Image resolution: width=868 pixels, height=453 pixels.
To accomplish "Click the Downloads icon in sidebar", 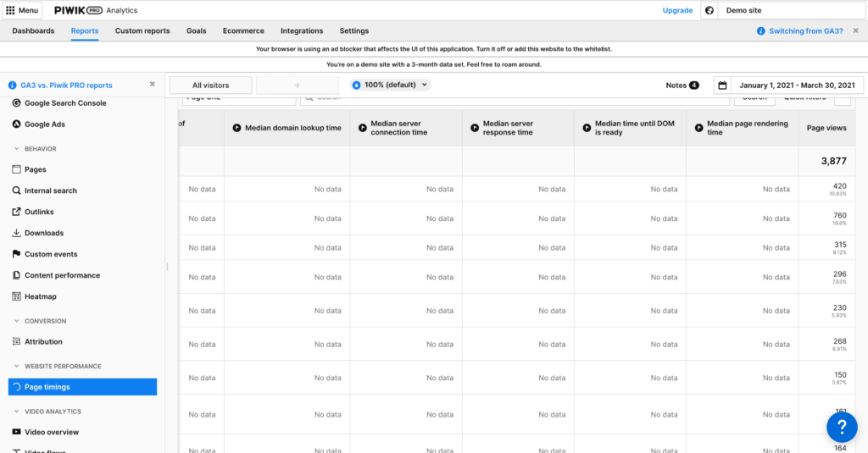I will [17, 233].
